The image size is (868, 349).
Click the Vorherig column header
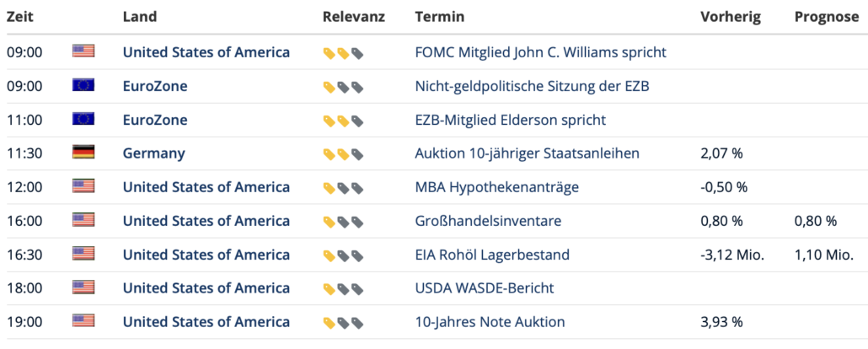(730, 18)
